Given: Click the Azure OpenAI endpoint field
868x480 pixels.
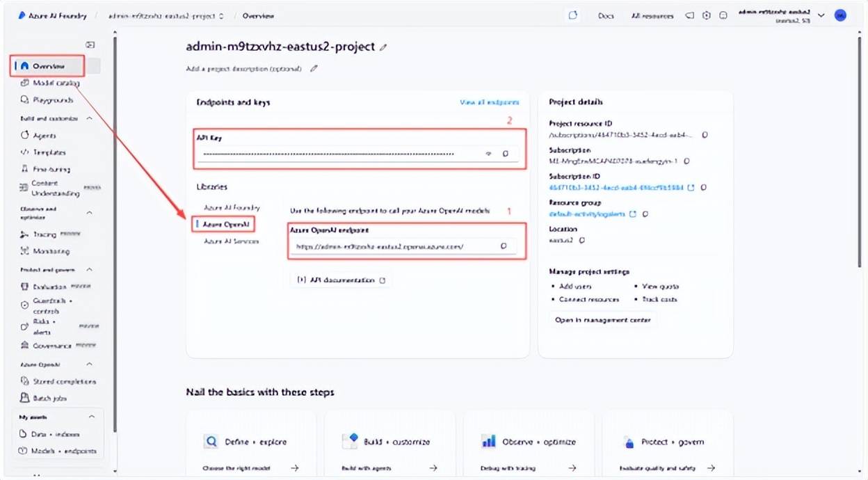Looking at the screenshot, I should pyautogui.click(x=403, y=246).
